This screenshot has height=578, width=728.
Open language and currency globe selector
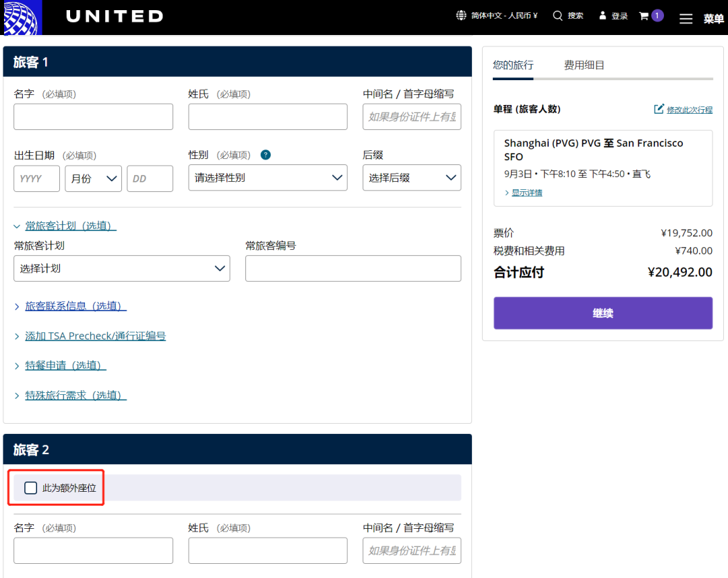pos(460,15)
